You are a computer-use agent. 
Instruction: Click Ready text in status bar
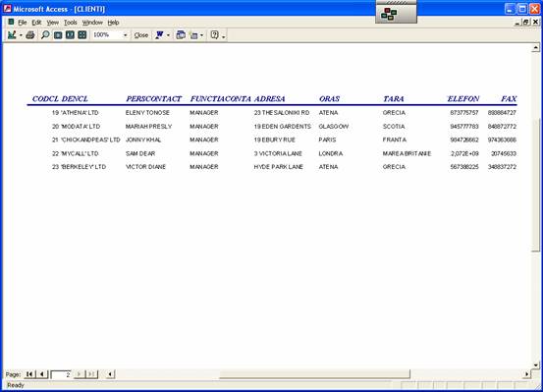(x=16, y=385)
